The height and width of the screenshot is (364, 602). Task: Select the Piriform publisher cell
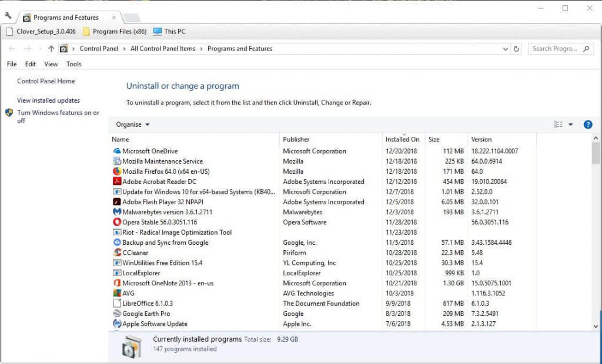pos(295,253)
